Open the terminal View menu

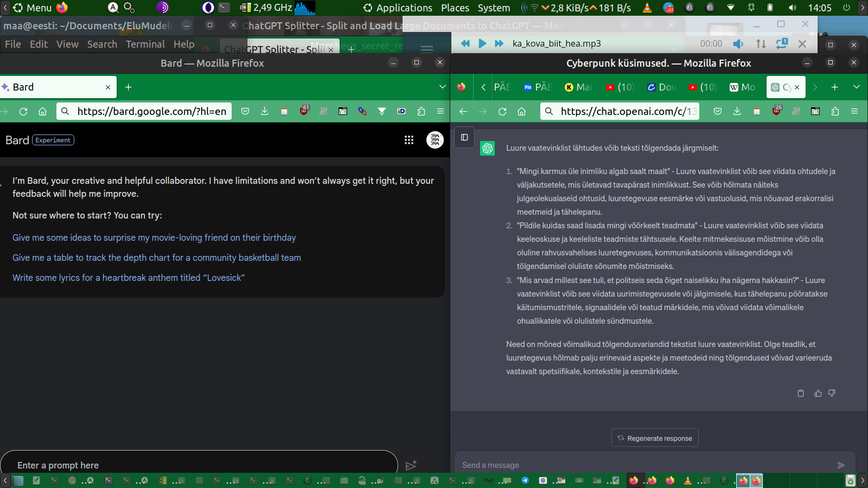(x=68, y=44)
